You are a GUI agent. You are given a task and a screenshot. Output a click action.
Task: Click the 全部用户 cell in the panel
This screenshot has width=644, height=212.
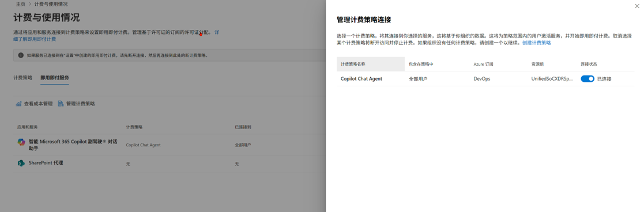tap(417, 79)
